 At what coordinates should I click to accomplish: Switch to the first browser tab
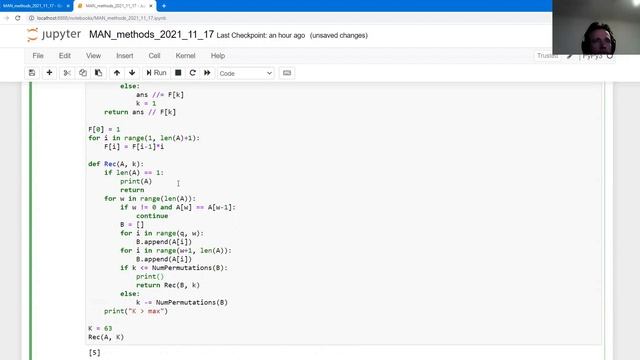(x=33, y=6)
